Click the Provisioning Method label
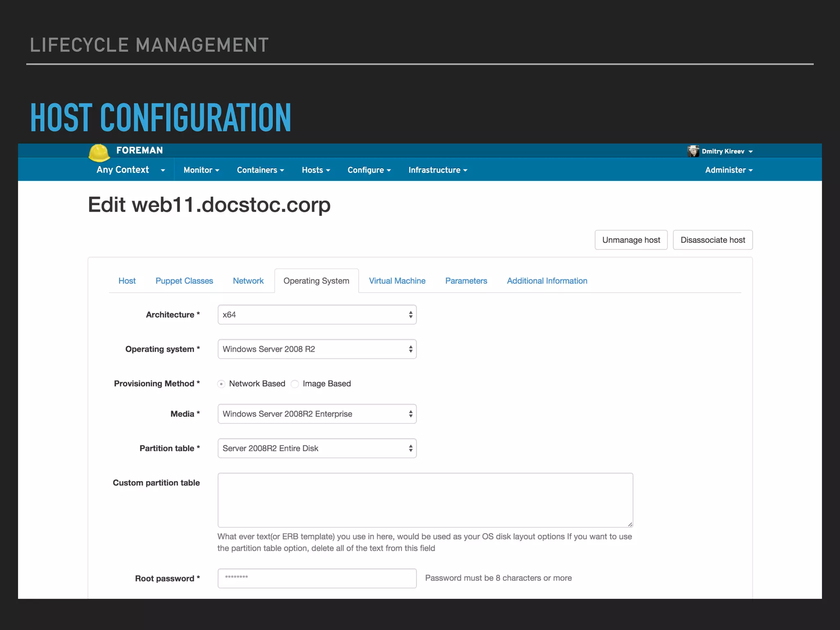The image size is (840, 630). click(157, 383)
